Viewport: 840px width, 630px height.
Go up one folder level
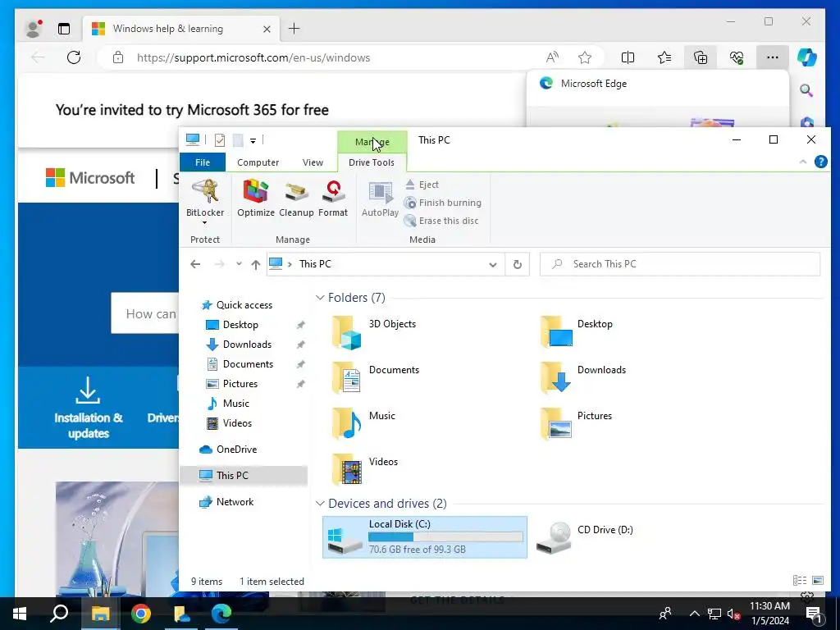[x=256, y=264]
